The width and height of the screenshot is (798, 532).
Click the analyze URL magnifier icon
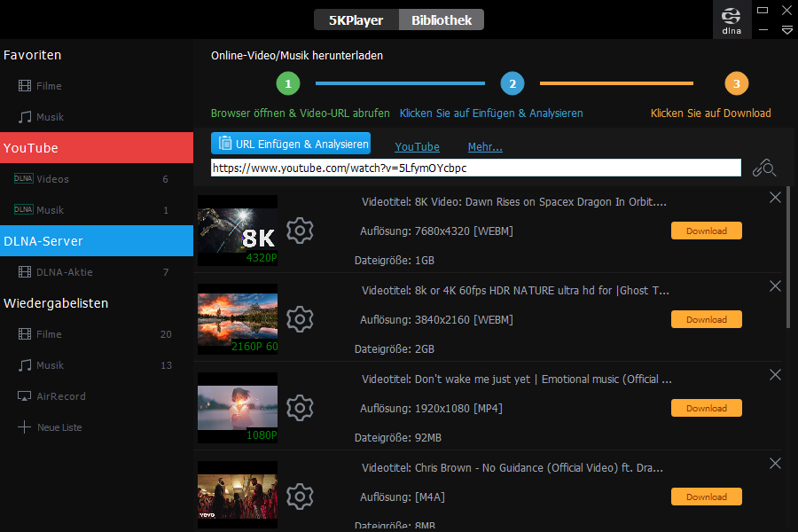pyautogui.click(x=763, y=168)
